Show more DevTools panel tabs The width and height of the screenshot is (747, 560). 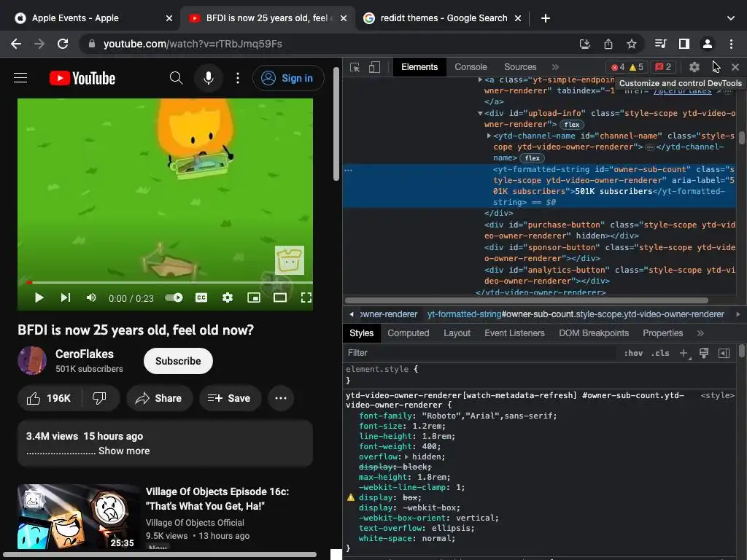pyautogui.click(x=555, y=67)
